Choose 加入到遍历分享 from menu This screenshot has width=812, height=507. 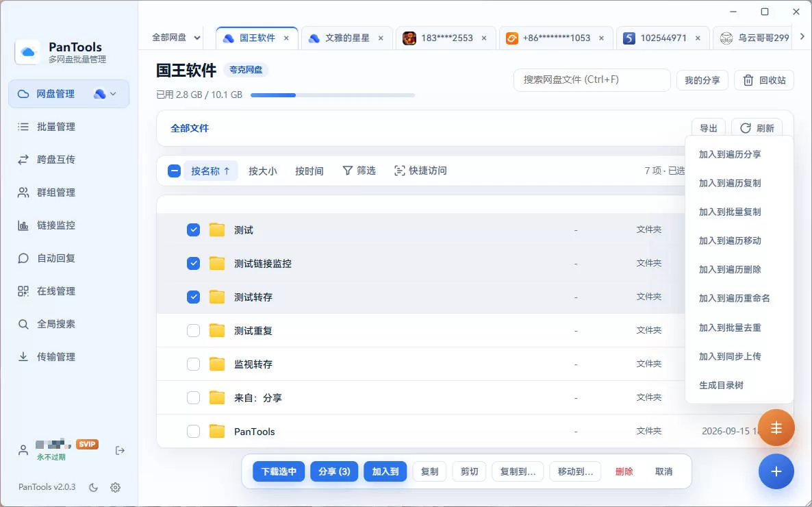[739, 154]
